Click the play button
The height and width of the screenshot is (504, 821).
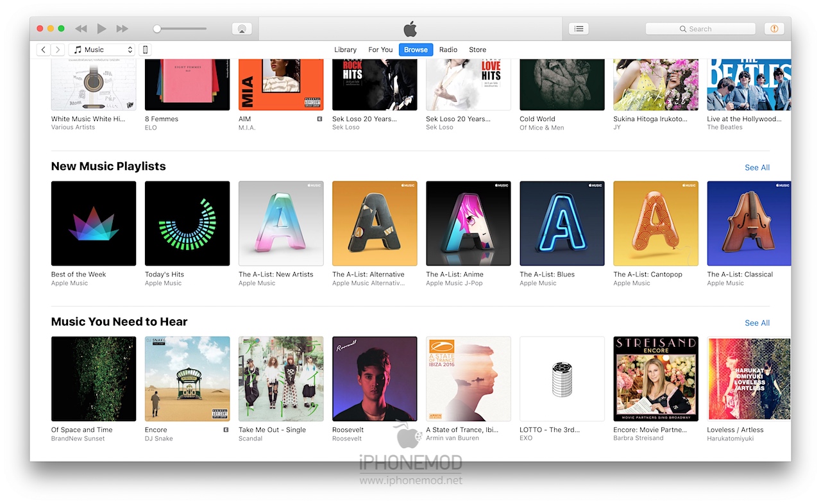[x=101, y=29]
